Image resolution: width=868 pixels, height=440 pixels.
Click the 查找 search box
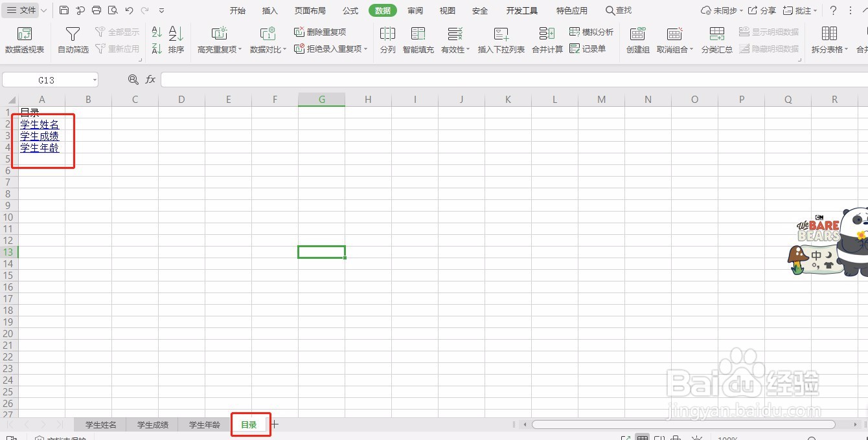pyautogui.click(x=619, y=10)
